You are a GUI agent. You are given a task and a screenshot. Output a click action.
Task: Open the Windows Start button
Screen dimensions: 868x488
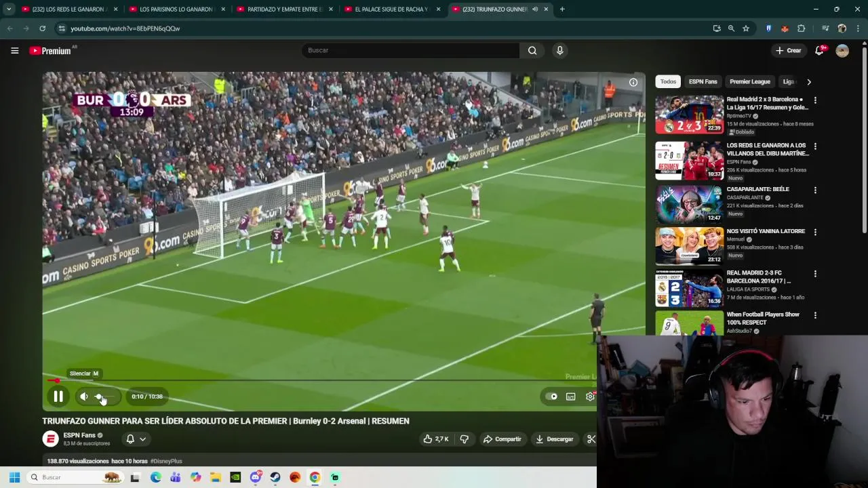click(x=14, y=477)
